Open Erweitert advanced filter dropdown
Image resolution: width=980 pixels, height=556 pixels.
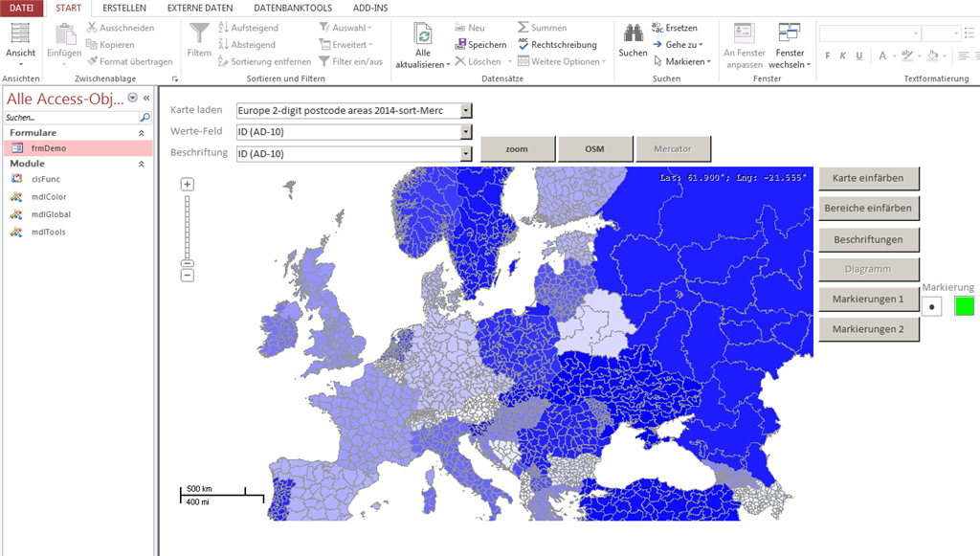[345, 44]
